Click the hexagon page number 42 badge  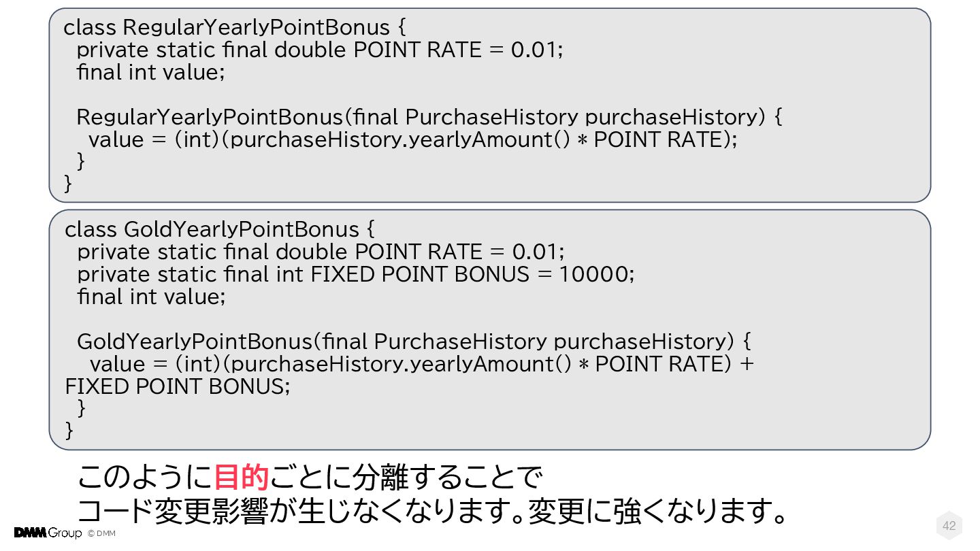949,526
